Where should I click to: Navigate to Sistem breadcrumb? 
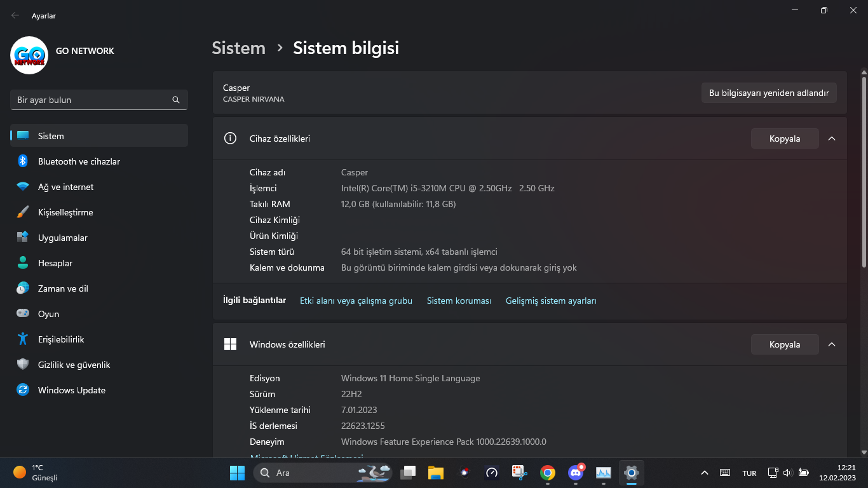(x=238, y=48)
